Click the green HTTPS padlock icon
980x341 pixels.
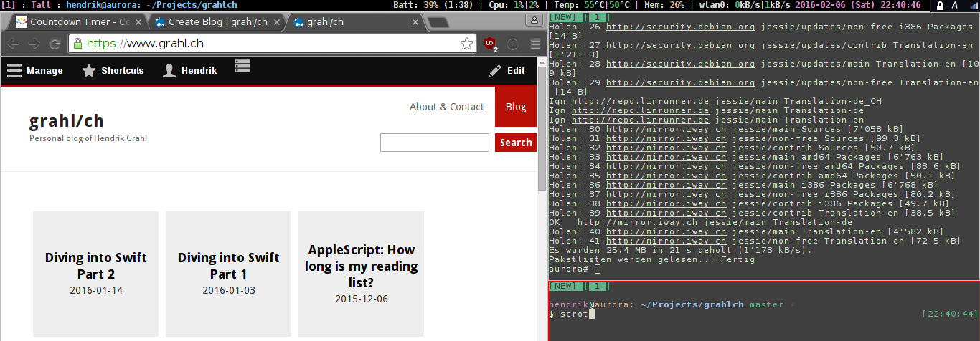click(x=78, y=44)
